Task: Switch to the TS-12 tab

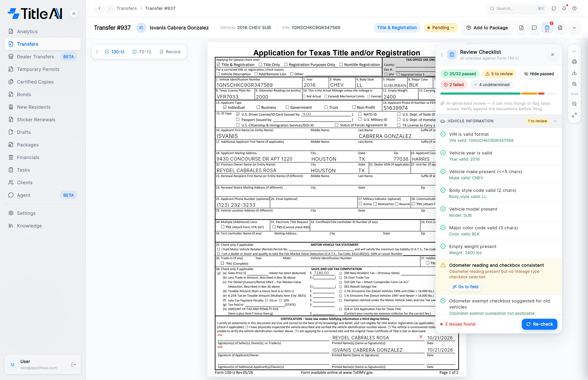Action: (x=142, y=52)
